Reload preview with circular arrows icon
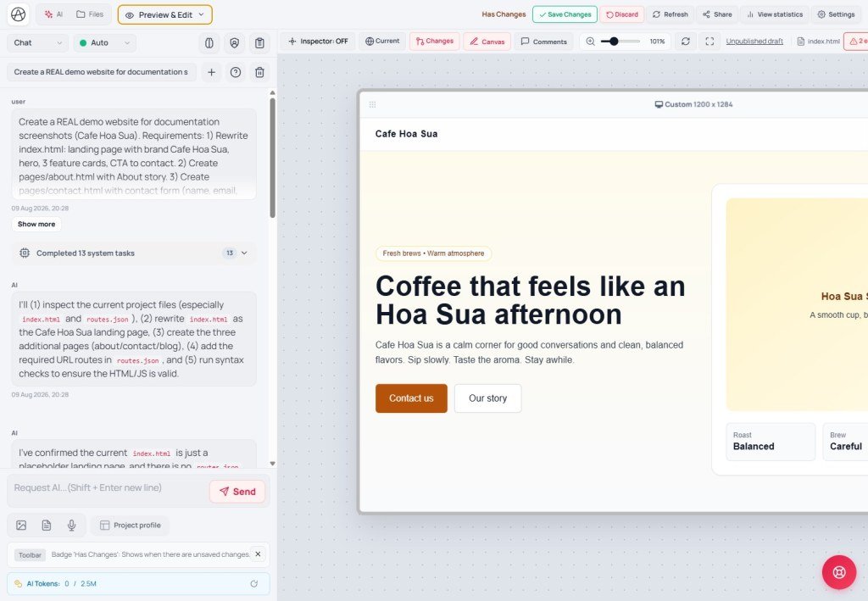Viewport: 868px width, 601px height. (x=685, y=42)
